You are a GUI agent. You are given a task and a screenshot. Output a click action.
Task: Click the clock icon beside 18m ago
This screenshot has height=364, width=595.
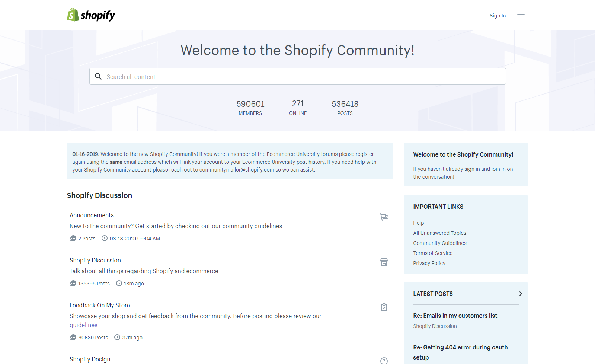pos(119,283)
